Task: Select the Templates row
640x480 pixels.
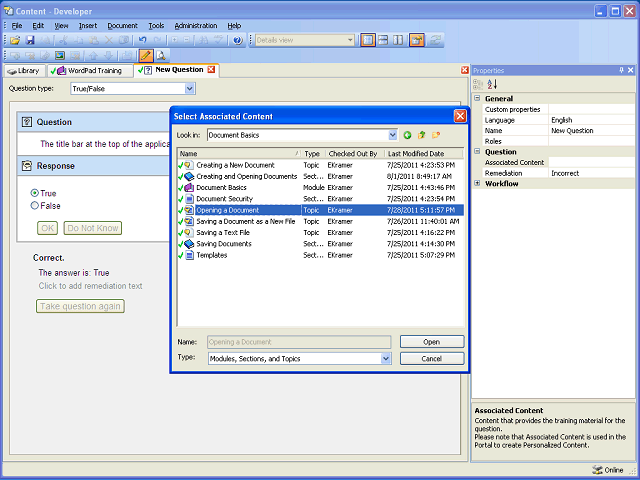Action: tap(320, 255)
